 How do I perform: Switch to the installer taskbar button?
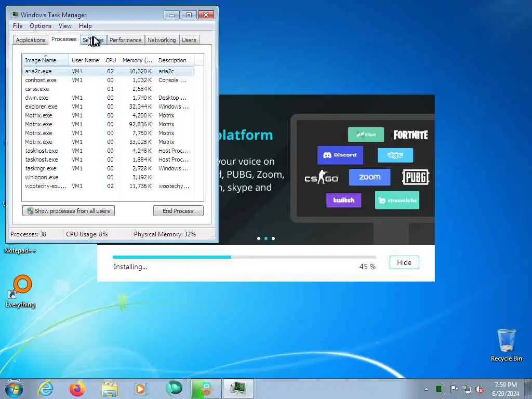click(x=205, y=389)
